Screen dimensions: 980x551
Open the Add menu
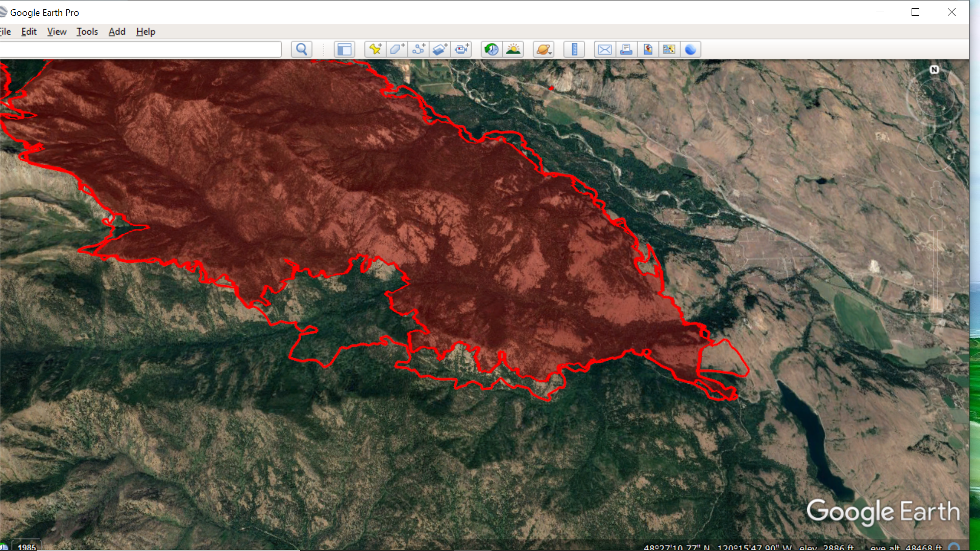point(117,32)
